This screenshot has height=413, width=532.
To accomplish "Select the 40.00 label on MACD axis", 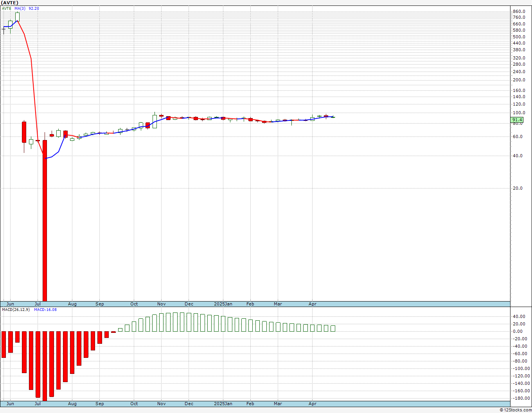I will click(519, 316).
